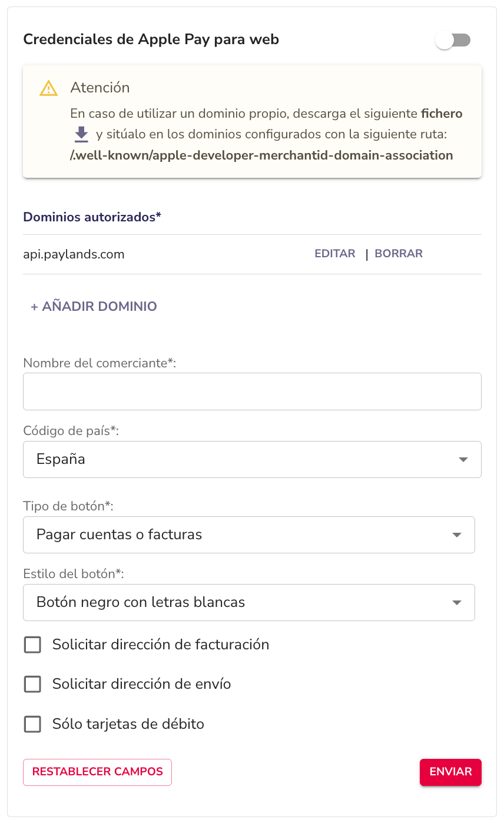Enable the Apple Pay credentials toggle
Image resolution: width=504 pixels, height=823 pixels.
[x=453, y=40]
